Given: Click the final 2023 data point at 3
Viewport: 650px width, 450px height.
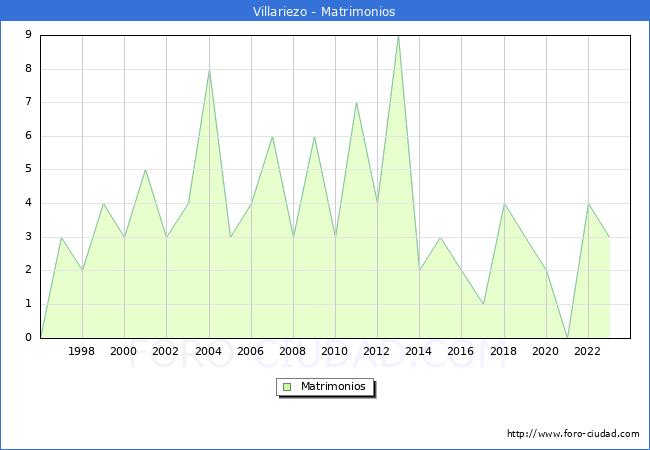Looking at the screenshot, I should pos(609,237).
